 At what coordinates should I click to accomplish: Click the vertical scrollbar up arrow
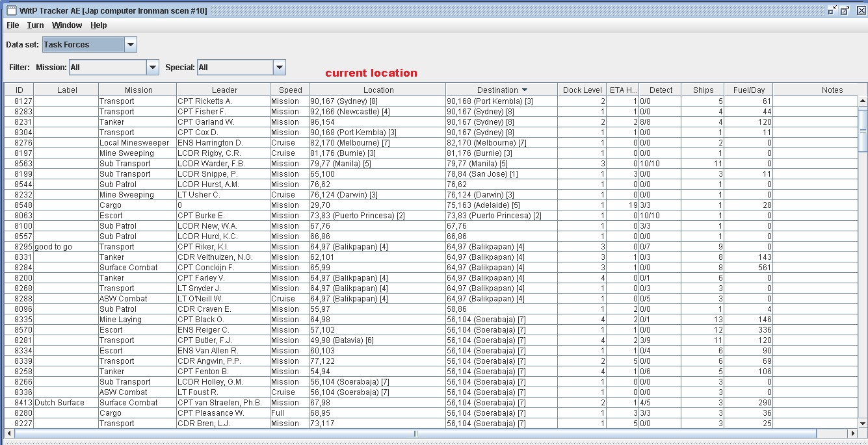tap(863, 101)
